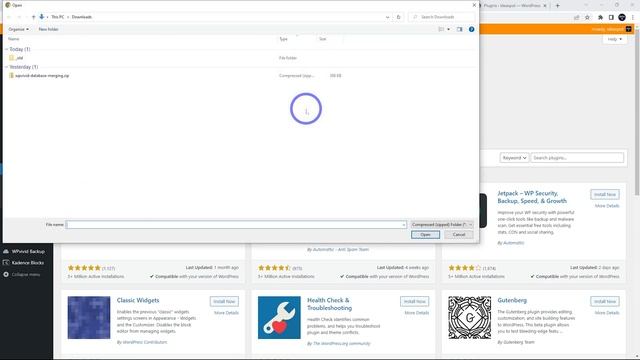
Task: Expand the WordPress Help dropdown
Action: 615,39
